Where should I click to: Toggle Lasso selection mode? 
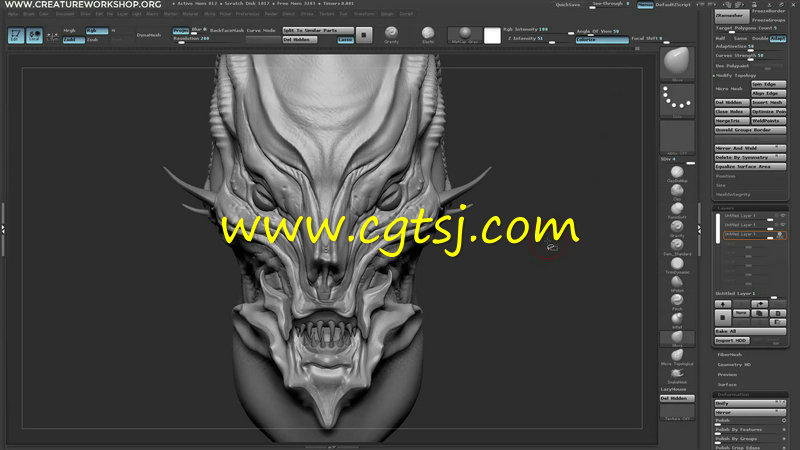345,40
